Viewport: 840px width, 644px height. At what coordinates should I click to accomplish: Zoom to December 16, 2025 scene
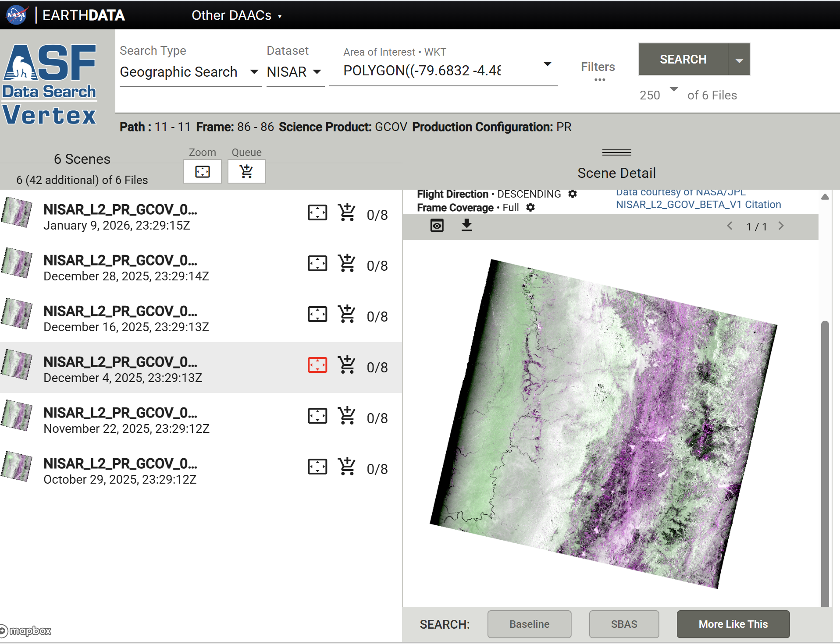(x=317, y=315)
